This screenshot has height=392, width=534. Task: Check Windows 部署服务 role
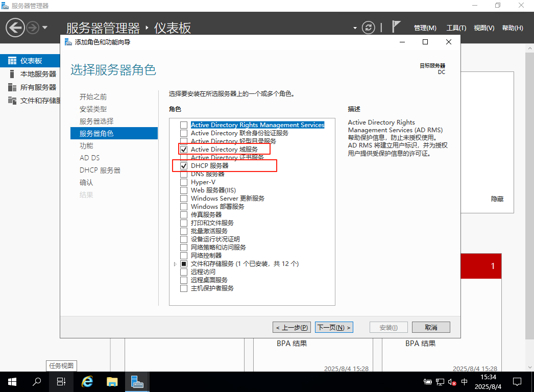coord(184,207)
